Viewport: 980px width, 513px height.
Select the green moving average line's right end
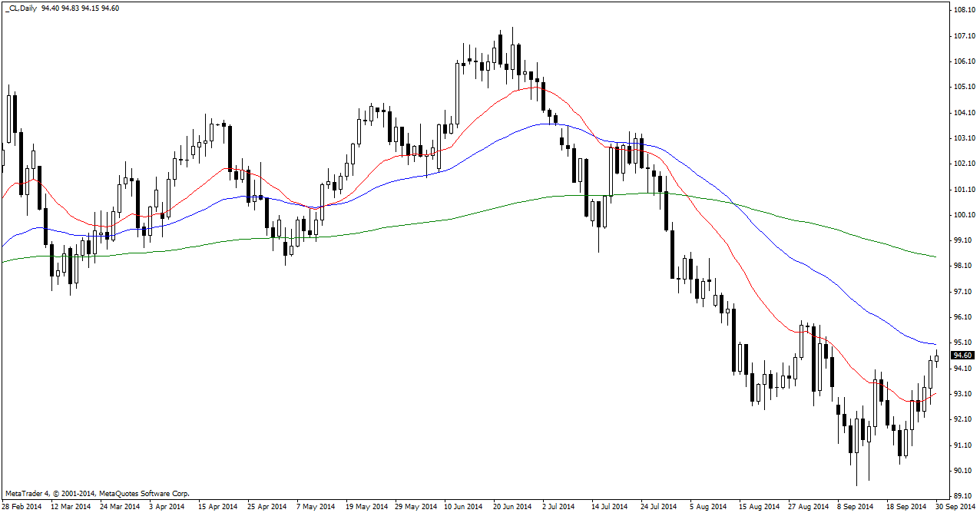[x=933, y=256]
